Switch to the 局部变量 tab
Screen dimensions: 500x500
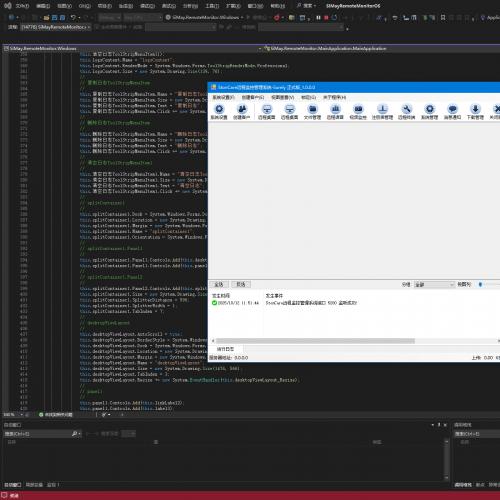click(x=34, y=485)
